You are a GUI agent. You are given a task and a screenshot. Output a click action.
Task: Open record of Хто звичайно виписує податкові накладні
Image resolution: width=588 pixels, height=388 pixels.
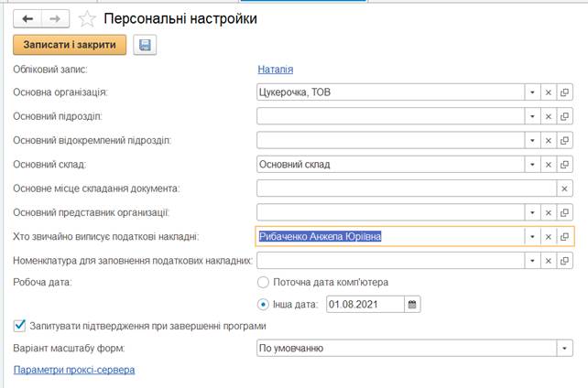point(564,236)
